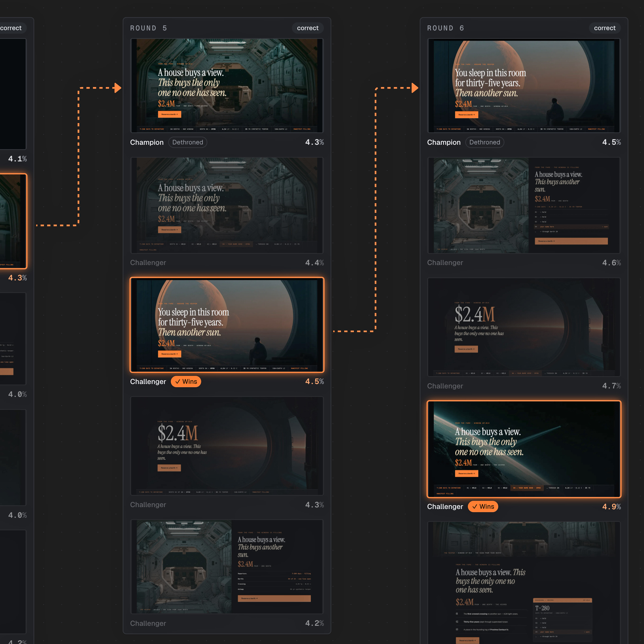This screenshot has width=644, height=644.
Task: Click Challenger label beside Round 5 Wins badge
Action: (148, 382)
